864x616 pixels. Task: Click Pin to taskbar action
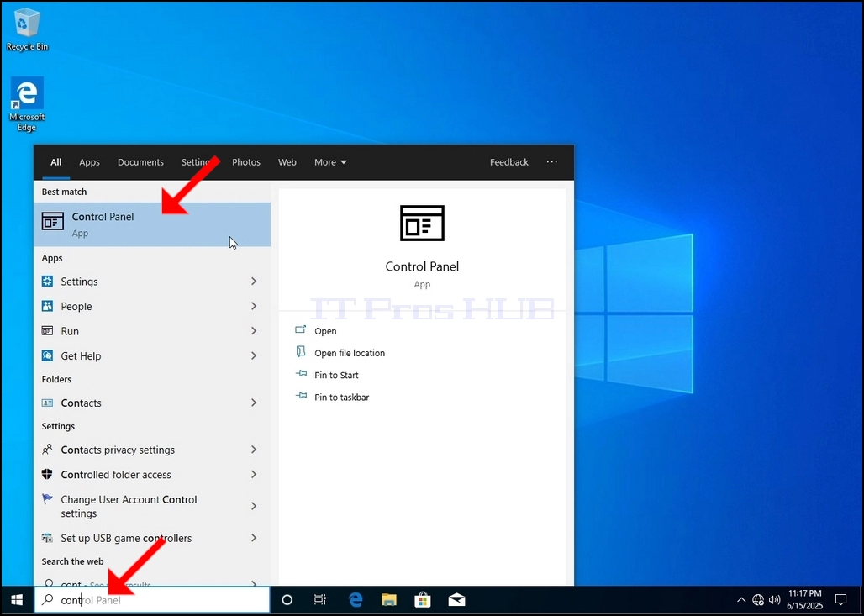341,398
